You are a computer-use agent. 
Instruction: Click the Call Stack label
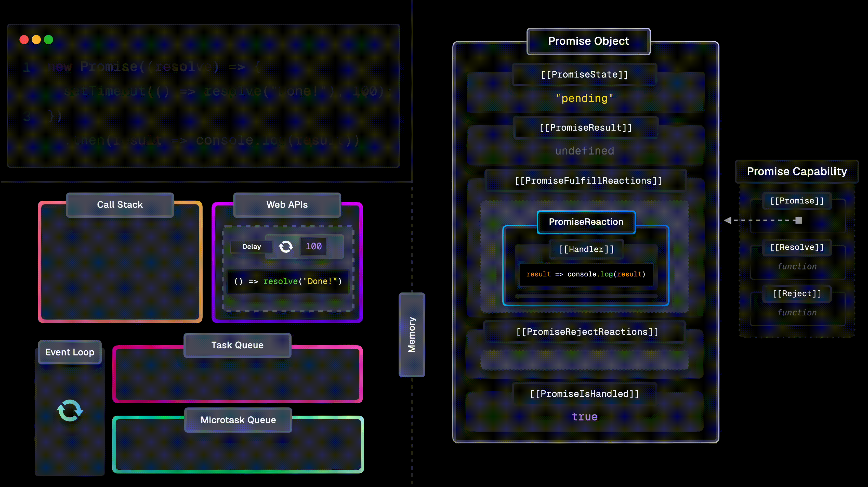click(120, 204)
